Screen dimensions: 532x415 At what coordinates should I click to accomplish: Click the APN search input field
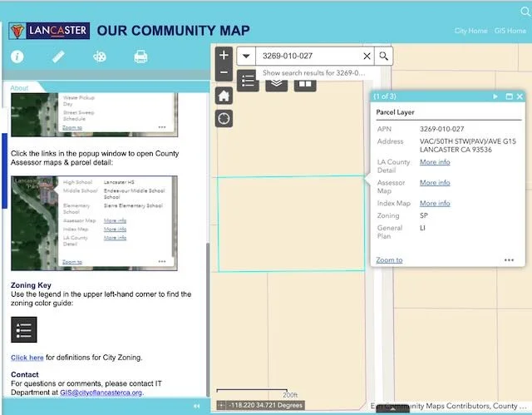click(x=308, y=57)
